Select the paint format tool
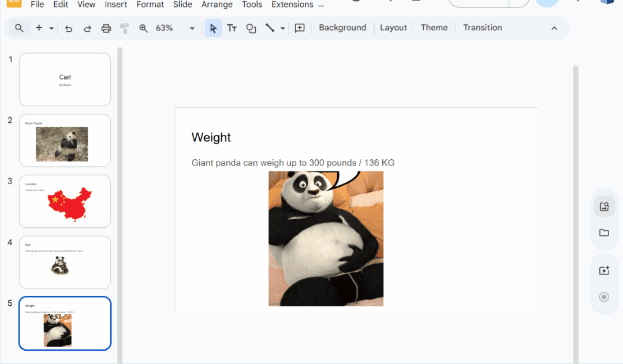This screenshot has width=623, height=364. pos(124,28)
